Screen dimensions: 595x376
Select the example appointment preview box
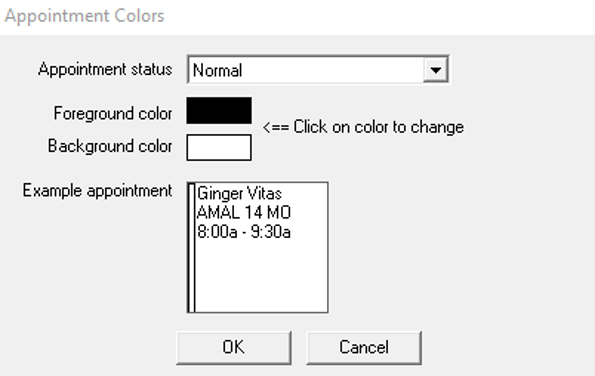tap(257, 247)
